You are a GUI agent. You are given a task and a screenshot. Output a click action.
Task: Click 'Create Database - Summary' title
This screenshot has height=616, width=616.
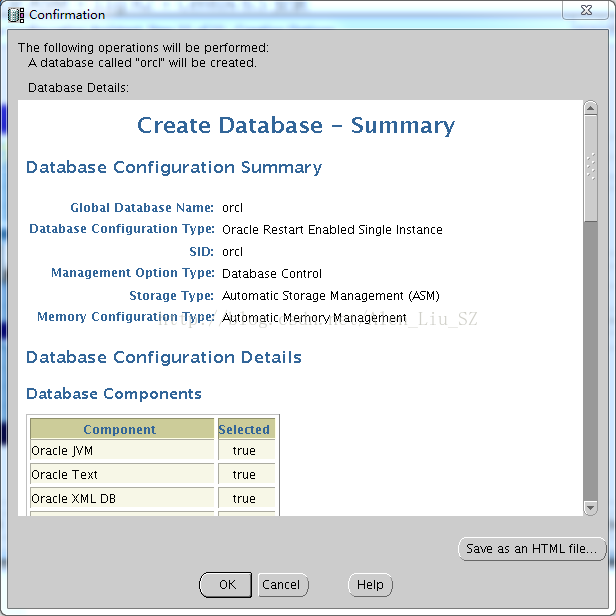click(296, 126)
